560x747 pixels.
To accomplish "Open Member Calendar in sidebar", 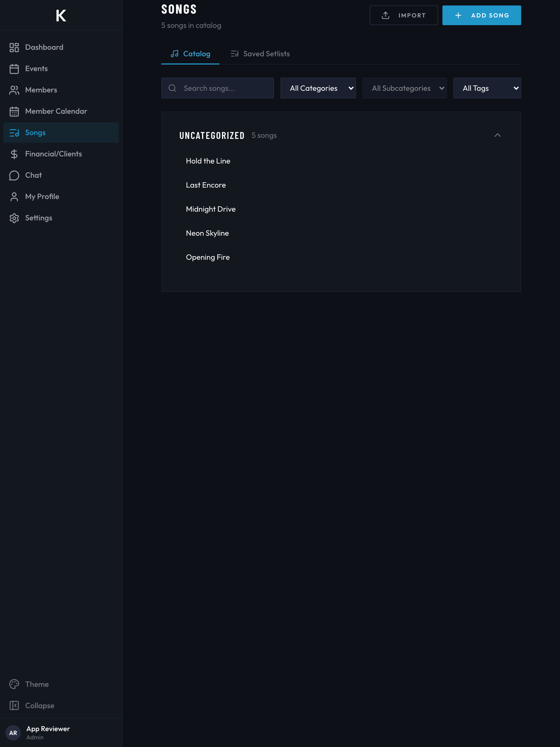I will [61, 111].
